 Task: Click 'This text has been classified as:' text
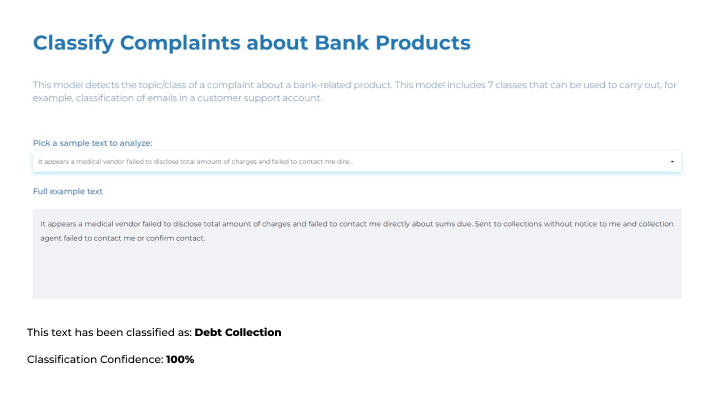pyautogui.click(x=110, y=332)
